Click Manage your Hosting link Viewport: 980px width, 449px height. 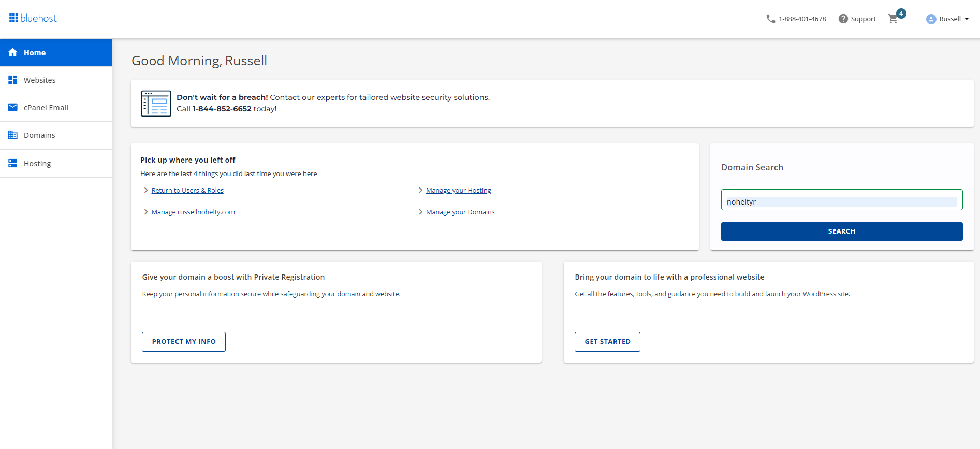[x=459, y=190]
